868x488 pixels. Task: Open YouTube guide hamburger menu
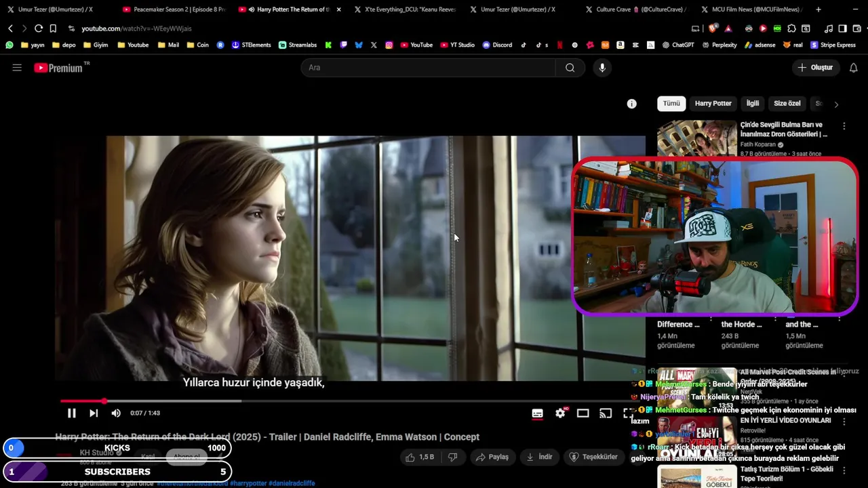[17, 68]
